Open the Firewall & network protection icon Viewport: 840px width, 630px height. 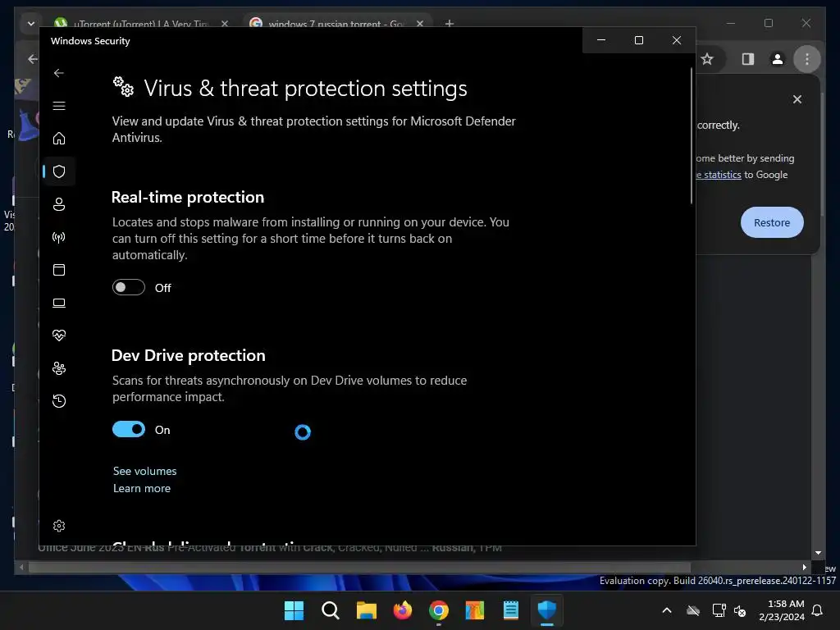[x=59, y=237]
